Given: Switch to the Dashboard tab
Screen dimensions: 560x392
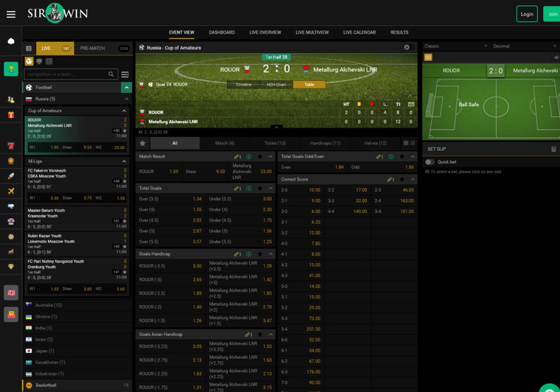Looking at the screenshot, I should 222,33.
